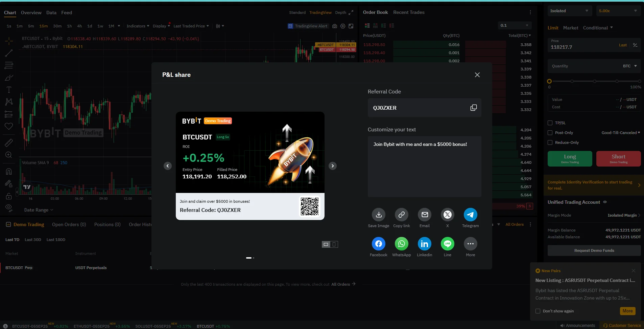Open chart settings gear icon
The image size is (644, 329).
[x=343, y=26]
